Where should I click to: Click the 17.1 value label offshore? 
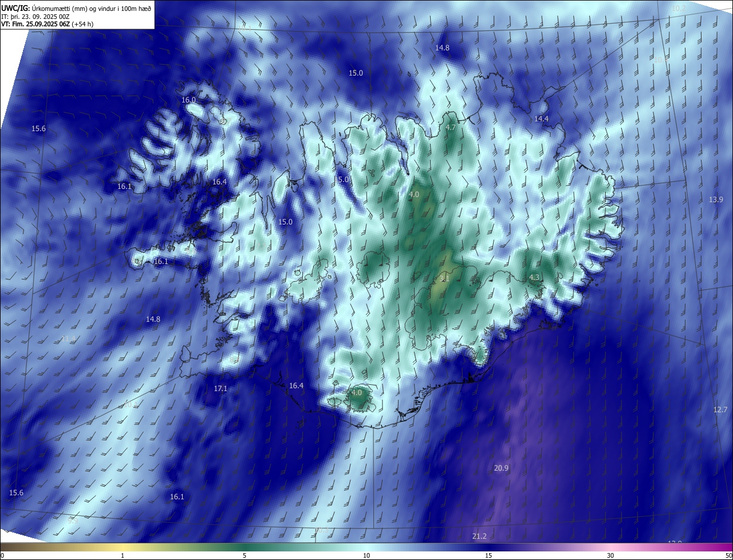[x=220, y=388]
